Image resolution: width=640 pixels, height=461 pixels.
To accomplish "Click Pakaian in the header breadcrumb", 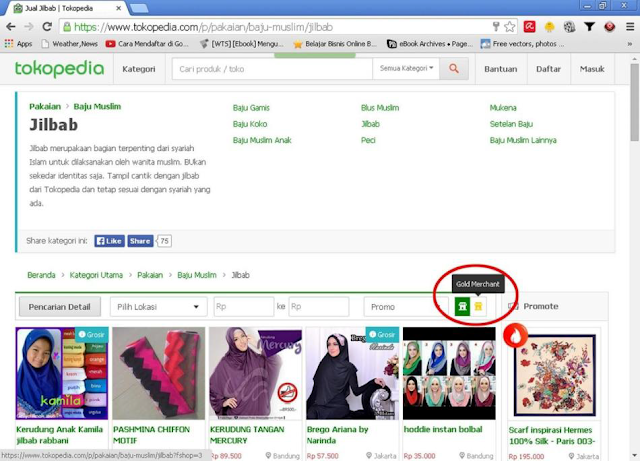I will pyautogui.click(x=45, y=107).
